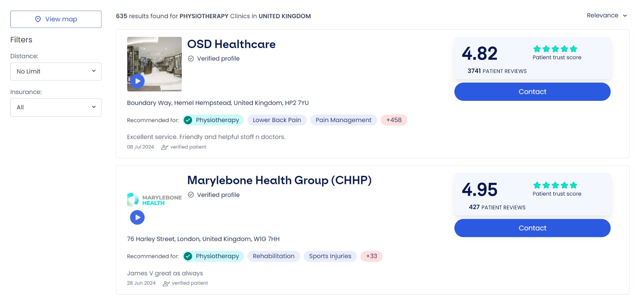Contact OSD Healthcare clinic
Screen dimensions: 644x298
pos(532,91)
